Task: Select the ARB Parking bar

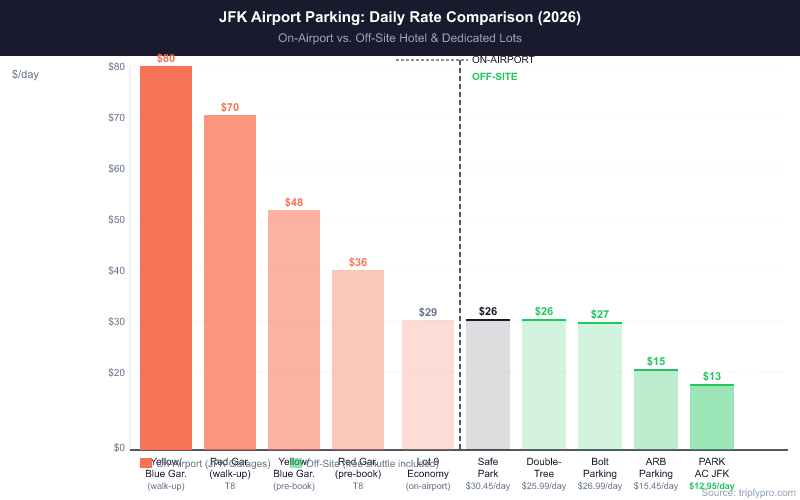Action: 656,409
